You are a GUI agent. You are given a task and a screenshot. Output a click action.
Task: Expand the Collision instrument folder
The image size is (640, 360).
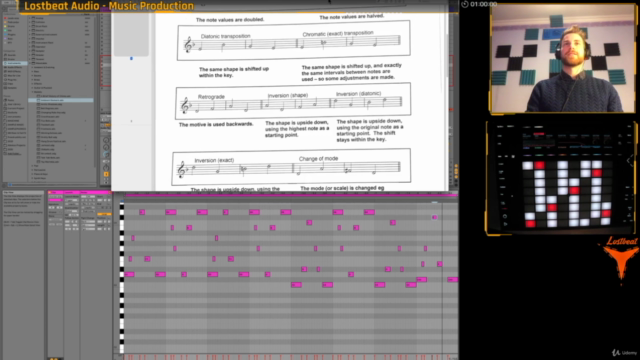click(x=29, y=22)
